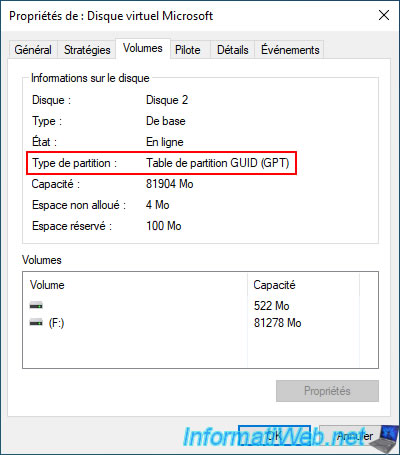Close the Propriétés dialog window
Screen dimensions: 400x455
(384, 15)
